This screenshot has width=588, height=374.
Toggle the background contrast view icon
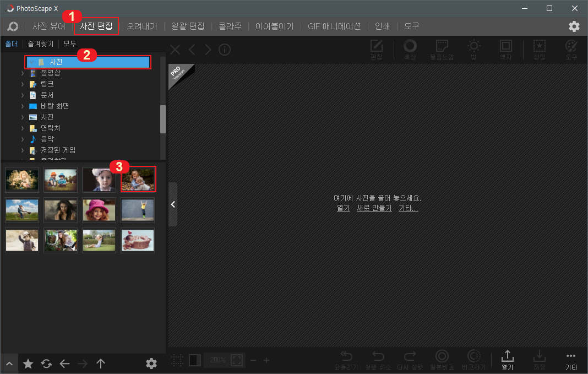(195, 360)
